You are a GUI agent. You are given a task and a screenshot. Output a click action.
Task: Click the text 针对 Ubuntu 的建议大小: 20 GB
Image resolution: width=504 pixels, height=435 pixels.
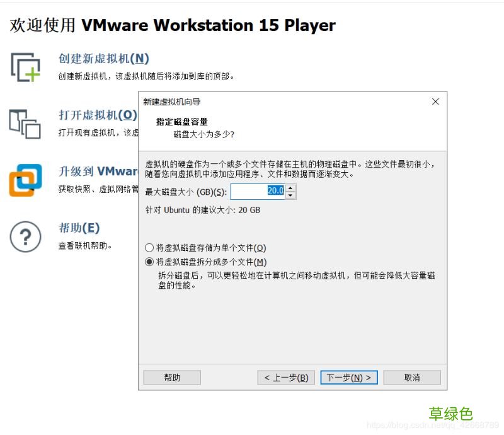click(x=203, y=210)
